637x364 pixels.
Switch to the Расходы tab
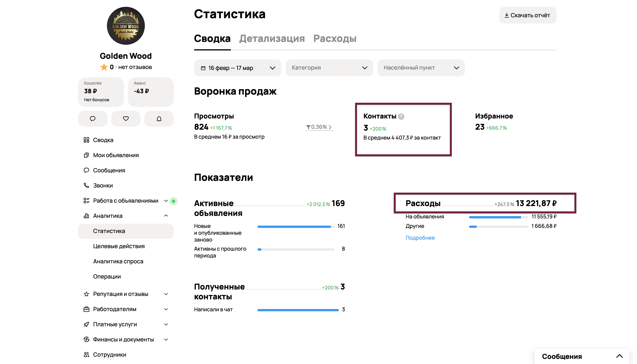[x=335, y=38]
